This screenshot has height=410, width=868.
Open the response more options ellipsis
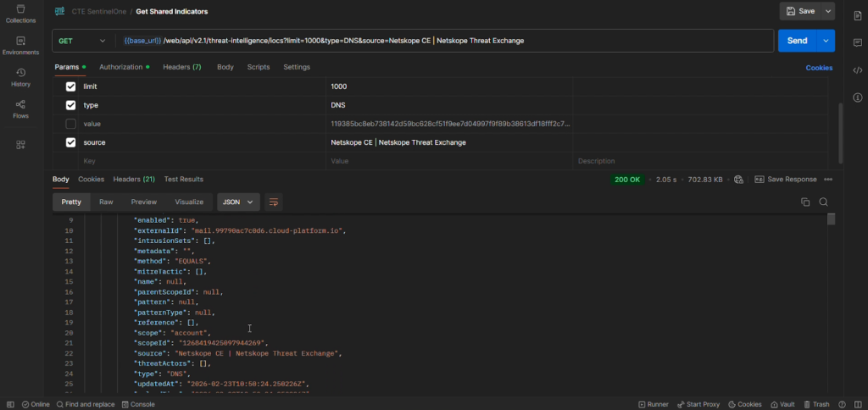pos(828,180)
